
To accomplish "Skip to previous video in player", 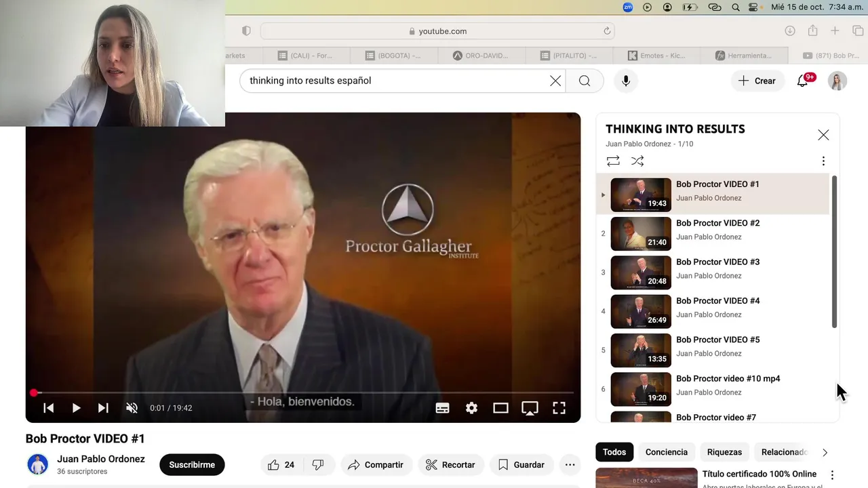I will coord(49,408).
